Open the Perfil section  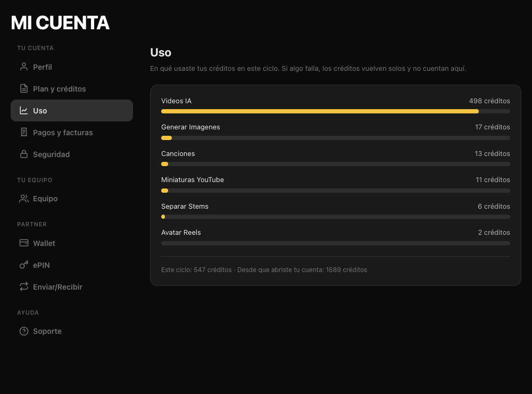[72, 67]
